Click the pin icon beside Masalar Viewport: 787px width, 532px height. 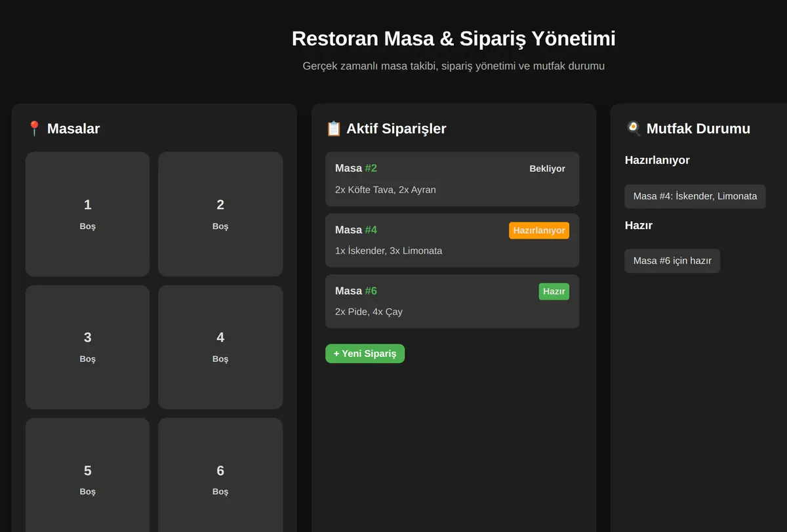[x=34, y=129]
